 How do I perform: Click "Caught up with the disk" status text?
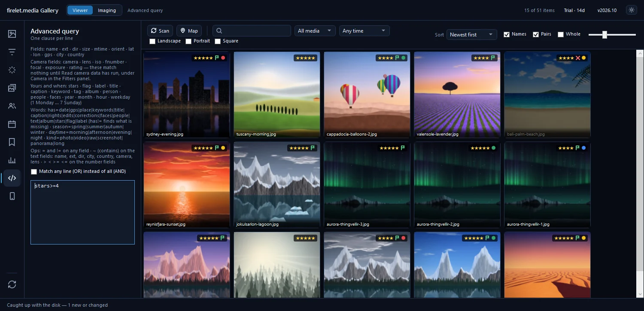coord(34,305)
